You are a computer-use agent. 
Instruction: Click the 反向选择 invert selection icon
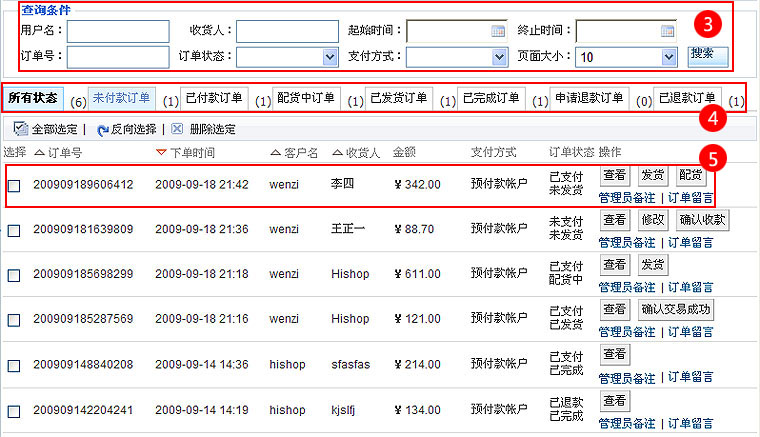click(x=103, y=130)
